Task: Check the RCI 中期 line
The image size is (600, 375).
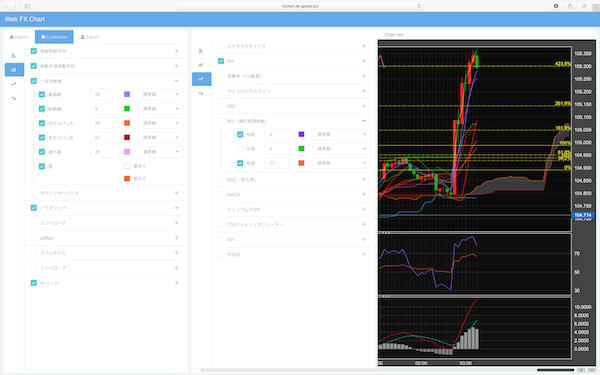Action: click(240, 148)
